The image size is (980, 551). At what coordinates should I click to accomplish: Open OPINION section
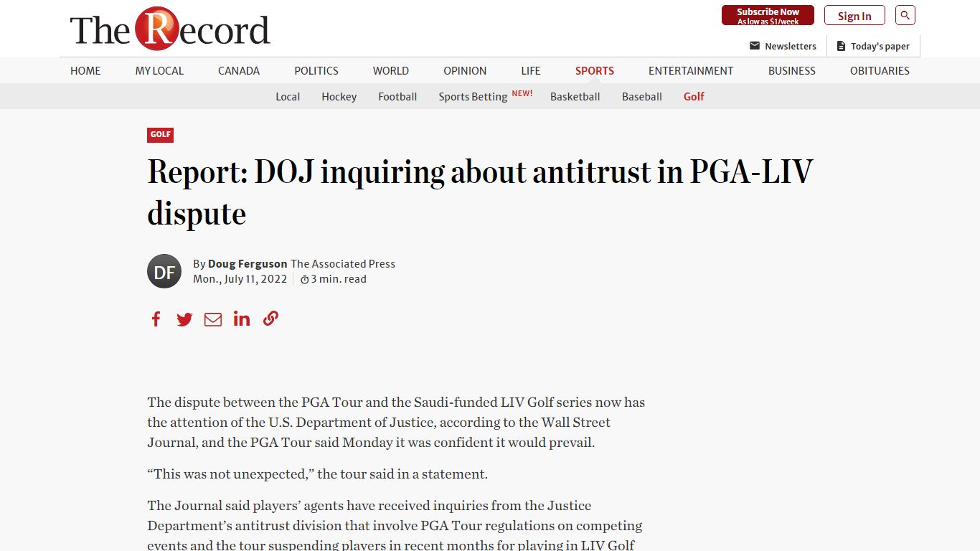pyautogui.click(x=465, y=70)
